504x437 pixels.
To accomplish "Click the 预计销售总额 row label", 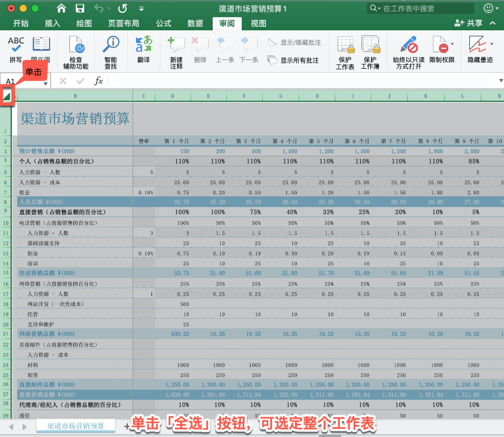I will 75,151.
